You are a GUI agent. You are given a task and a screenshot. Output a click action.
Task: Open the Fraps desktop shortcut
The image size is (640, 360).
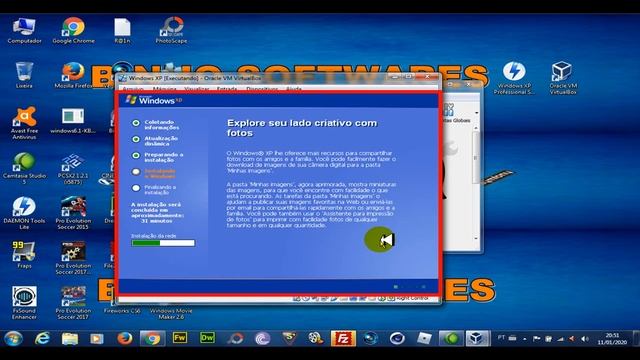click(24, 255)
